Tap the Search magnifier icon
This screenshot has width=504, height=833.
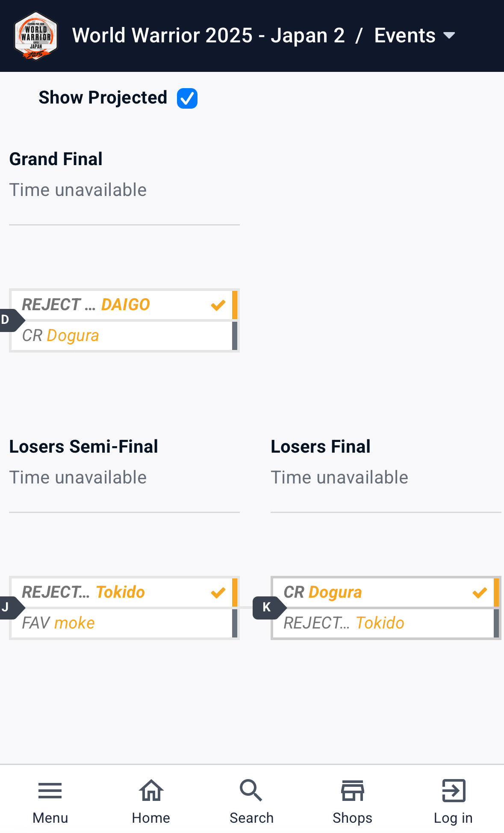coord(251,791)
